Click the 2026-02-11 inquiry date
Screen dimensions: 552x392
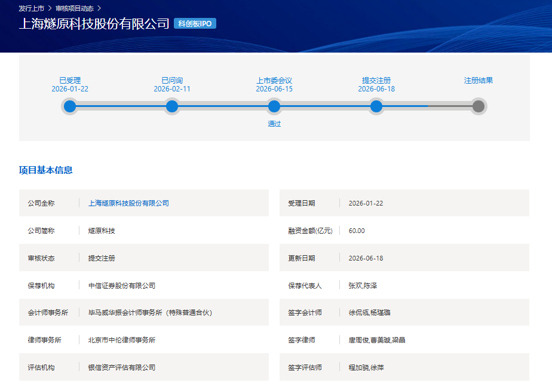click(172, 89)
